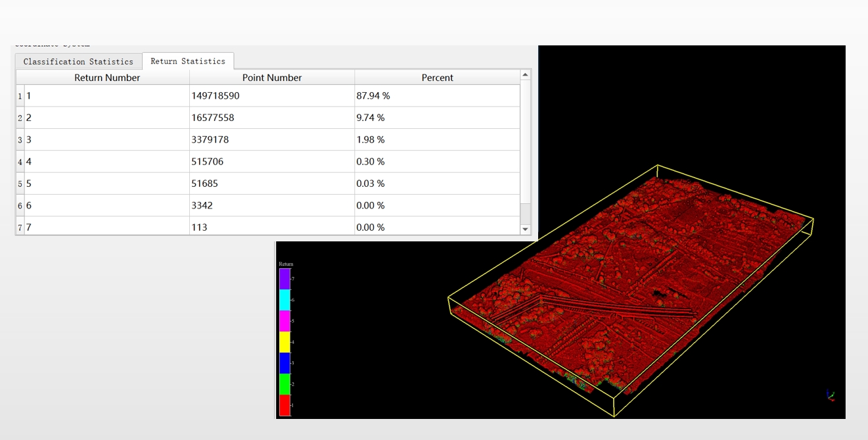The image size is (868, 440).
Task: Switch to the Classification Statistics tab
Action: (78, 62)
